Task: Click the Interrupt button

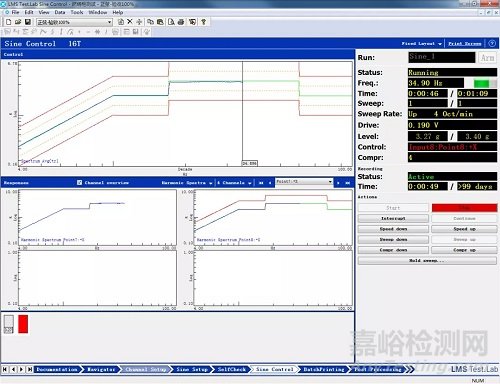Action: click(x=393, y=219)
